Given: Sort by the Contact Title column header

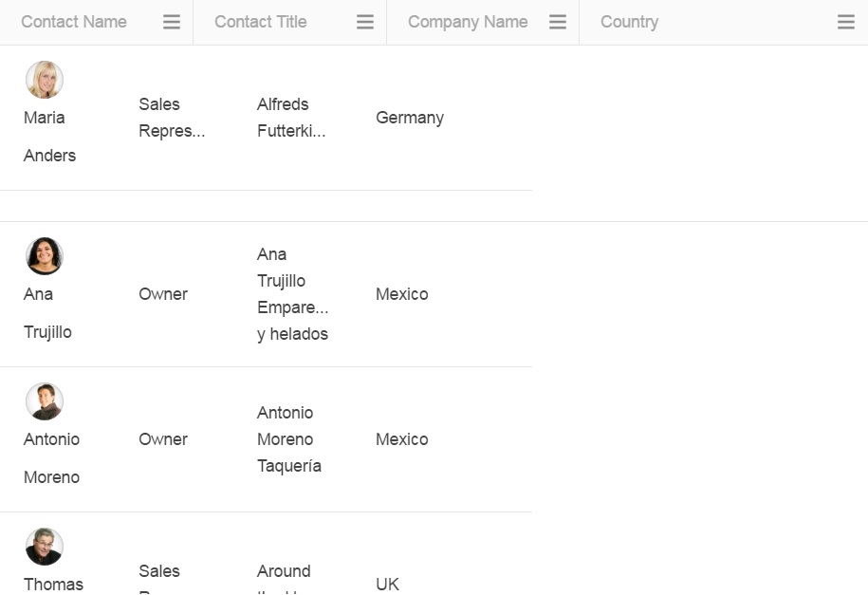Looking at the screenshot, I should click(261, 22).
